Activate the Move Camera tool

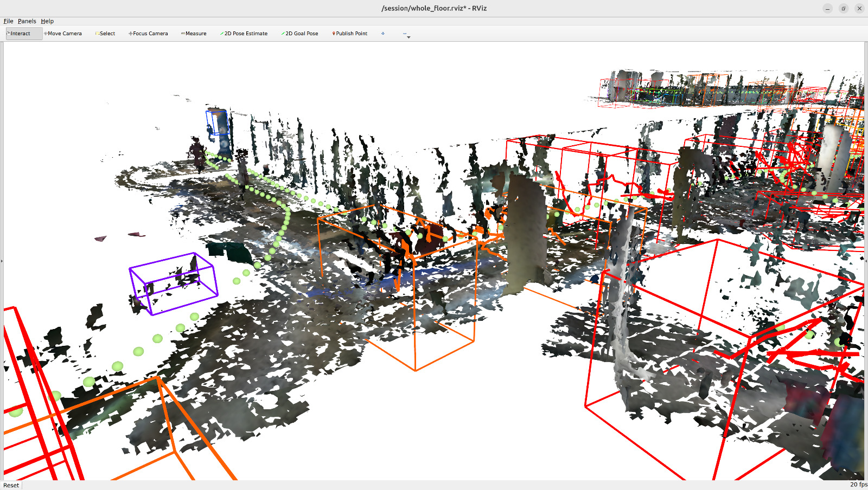63,34
